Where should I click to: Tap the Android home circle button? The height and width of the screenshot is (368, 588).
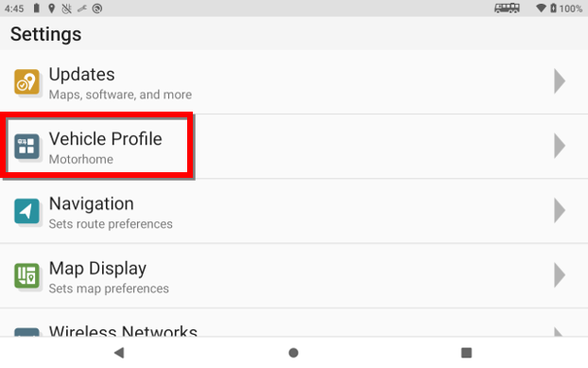[x=294, y=353]
